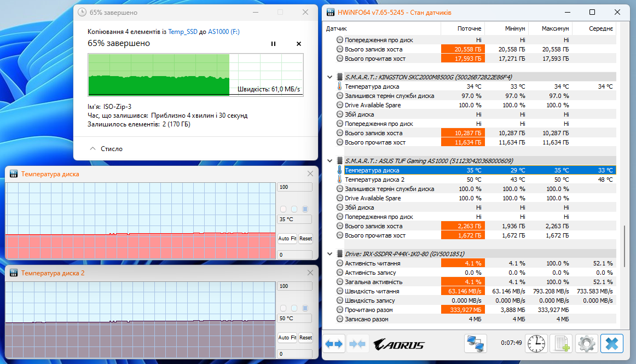The width and height of the screenshot is (636, 364).
Task: Click clock icon in copy dialog title bar
Action: (x=82, y=12)
